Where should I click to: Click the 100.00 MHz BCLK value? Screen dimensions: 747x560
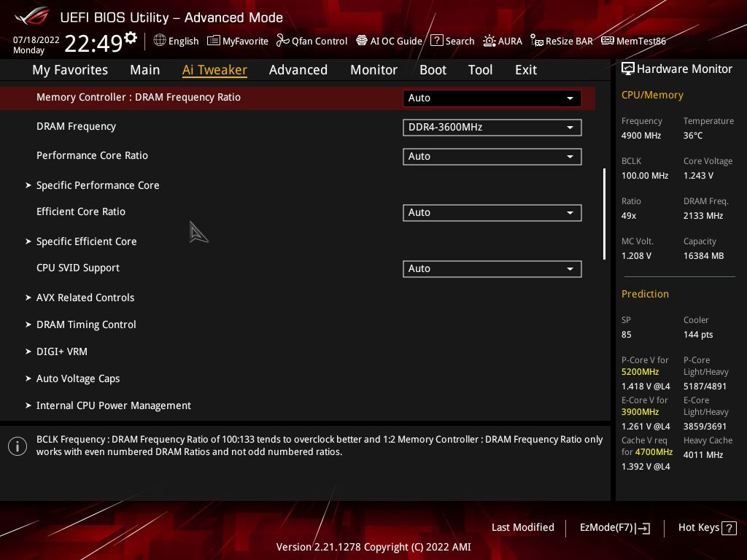click(x=645, y=176)
